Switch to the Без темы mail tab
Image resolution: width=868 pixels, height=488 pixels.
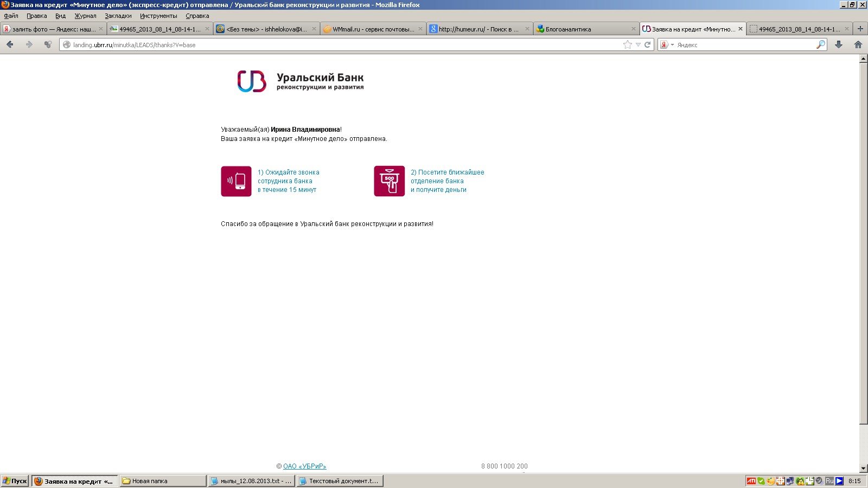point(266,29)
